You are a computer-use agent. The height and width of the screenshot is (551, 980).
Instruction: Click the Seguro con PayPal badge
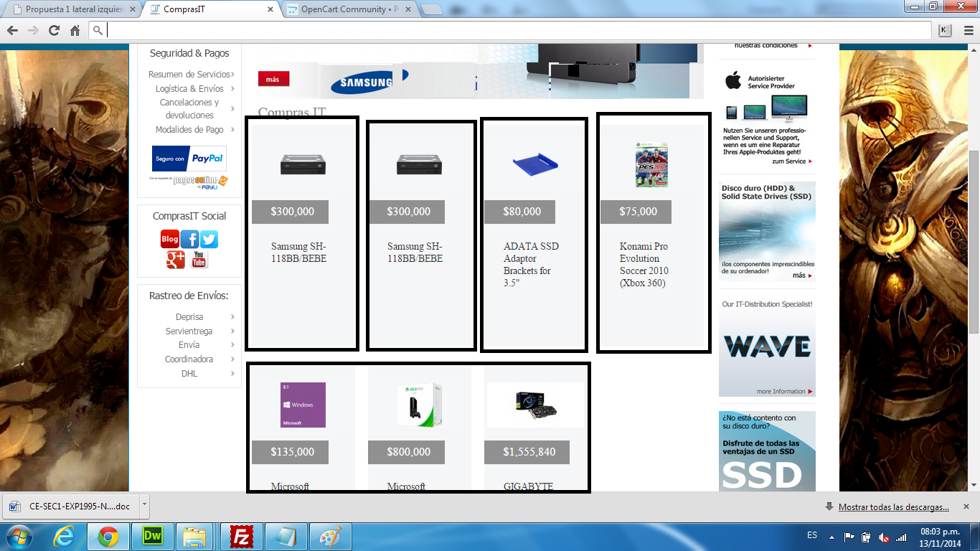tap(189, 159)
